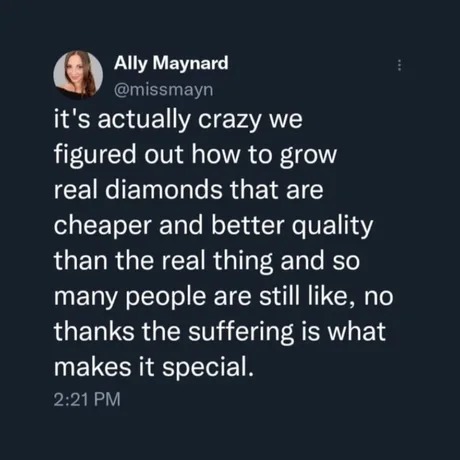The width and height of the screenshot is (460, 460).
Task: Click the closing line "makes it special."
Action: point(154,367)
